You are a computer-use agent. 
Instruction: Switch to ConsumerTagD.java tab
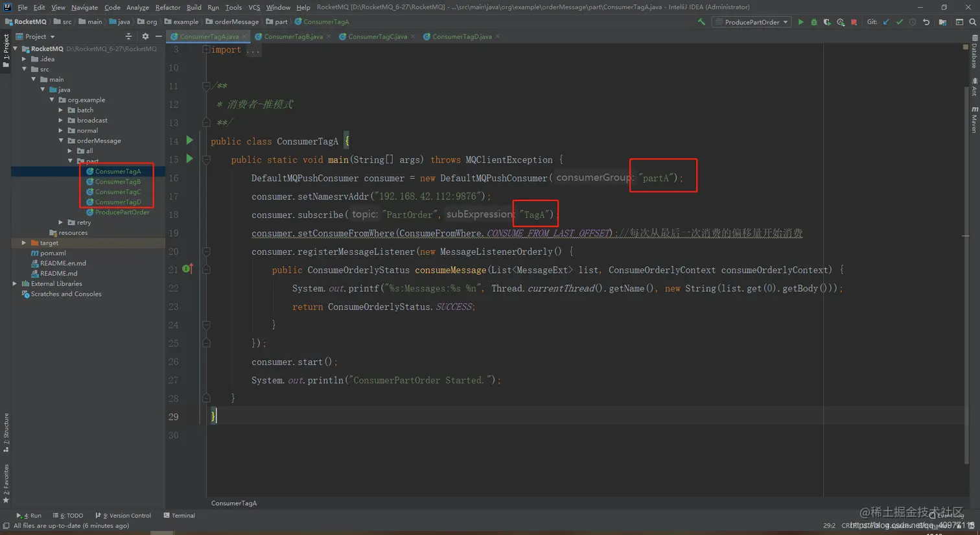click(x=461, y=36)
